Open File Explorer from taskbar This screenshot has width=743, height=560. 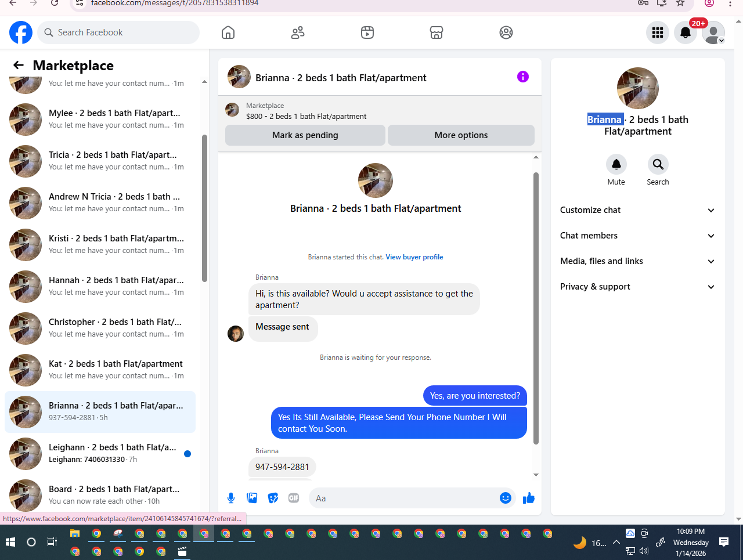coord(75,533)
